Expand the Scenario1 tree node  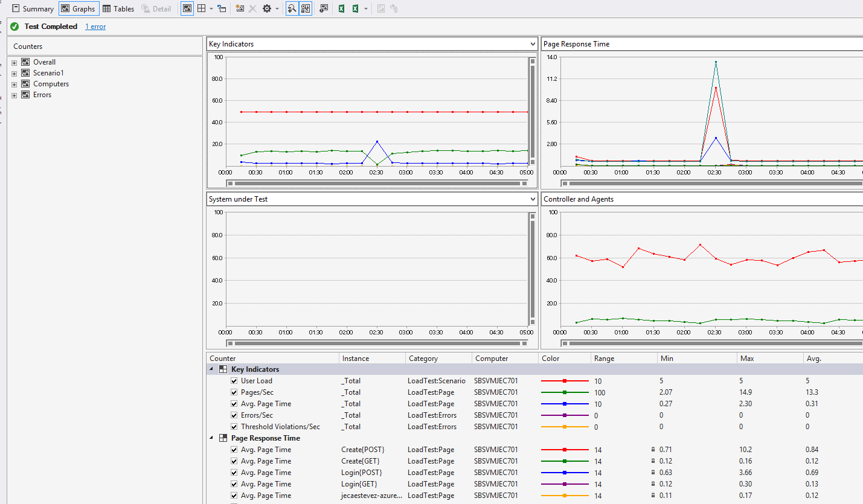point(14,74)
